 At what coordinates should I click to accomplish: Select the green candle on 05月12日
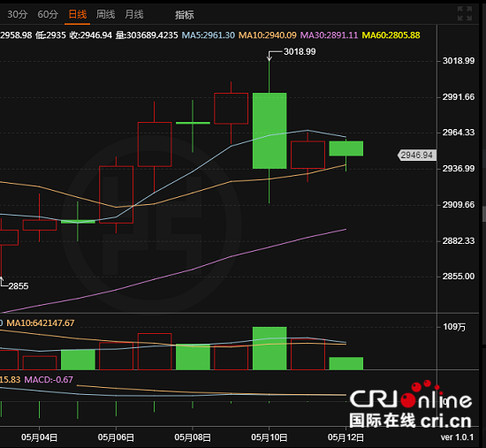click(346, 148)
